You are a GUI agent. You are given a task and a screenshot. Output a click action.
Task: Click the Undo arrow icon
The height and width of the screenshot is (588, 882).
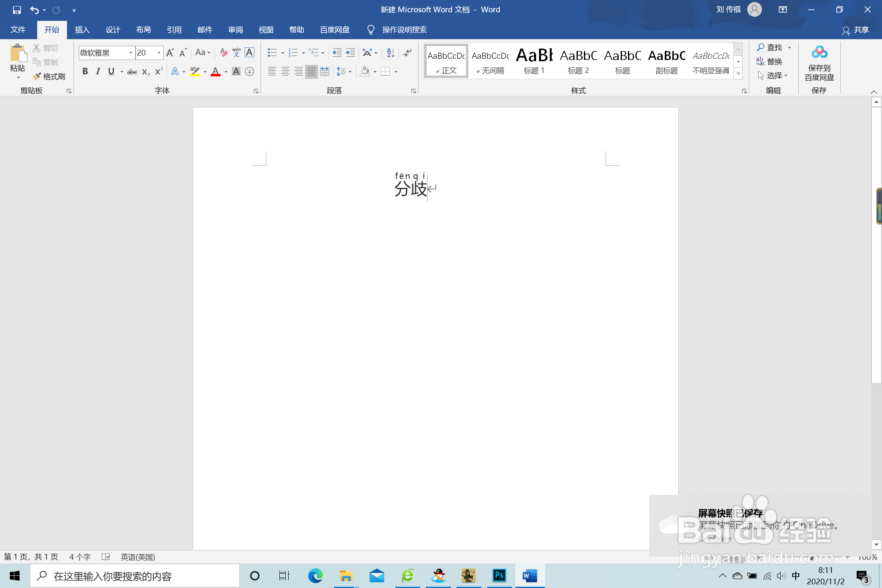coord(35,10)
